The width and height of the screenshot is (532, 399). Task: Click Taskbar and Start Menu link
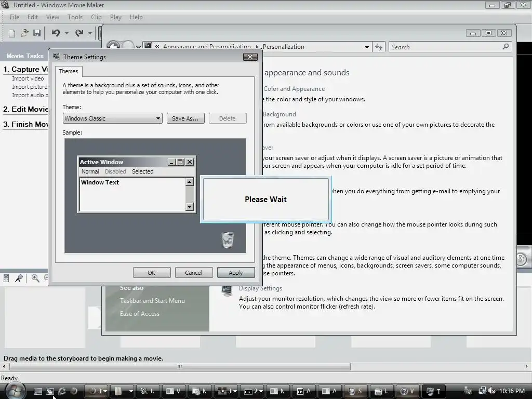pyautogui.click(x=152, y=301)
